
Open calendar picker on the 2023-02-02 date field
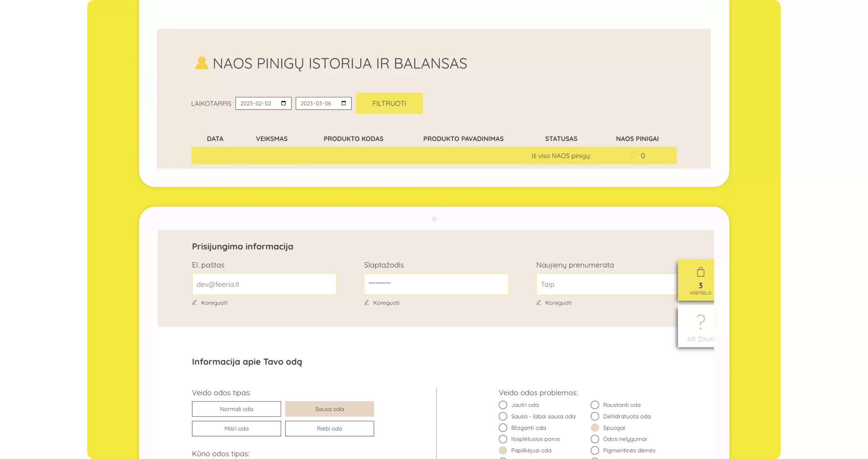click(x=284, y=103)
